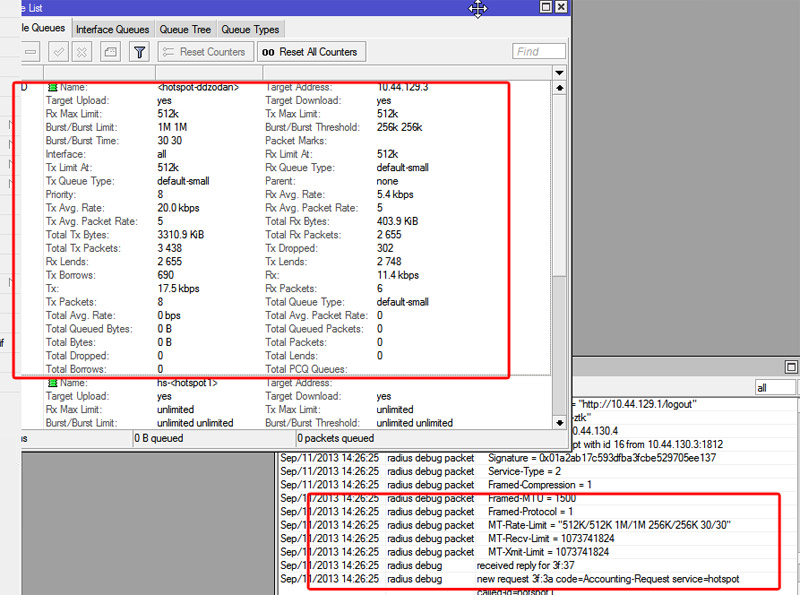The height and width of the screenshot is (595, 800).
Task: Close the Queue List window
Action: click(x=561, y=7)
